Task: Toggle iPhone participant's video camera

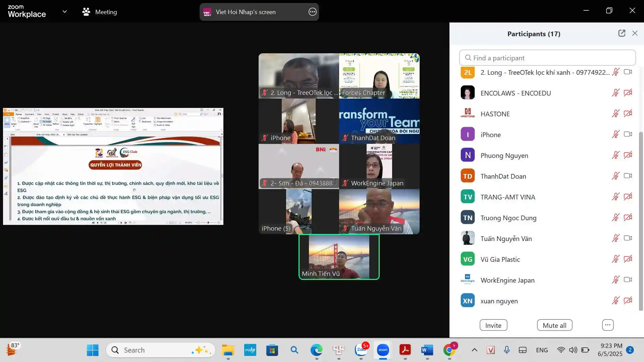Action: [x=628, y=134]
